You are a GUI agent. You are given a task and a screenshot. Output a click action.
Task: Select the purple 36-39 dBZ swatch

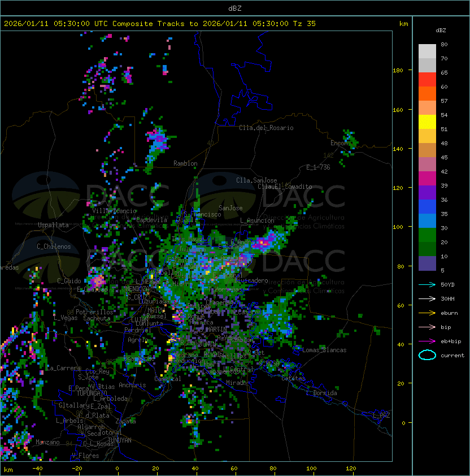point(427,192)
